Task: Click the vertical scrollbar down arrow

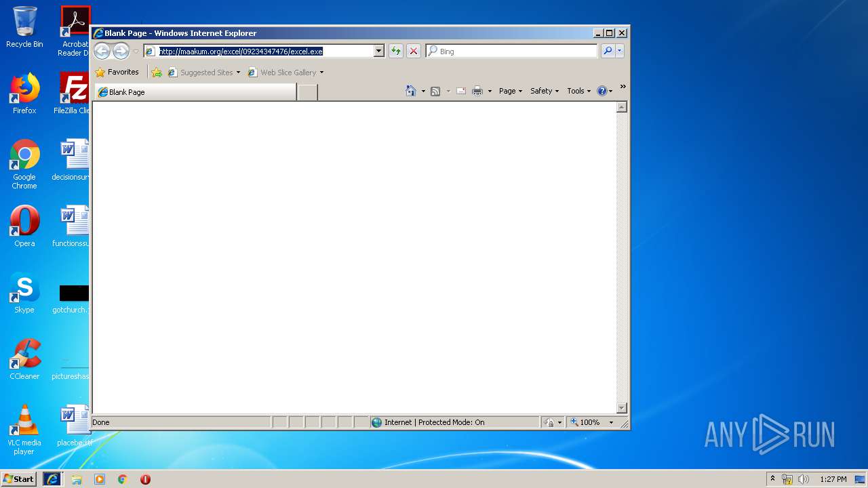Action: (x=622, y=408)
